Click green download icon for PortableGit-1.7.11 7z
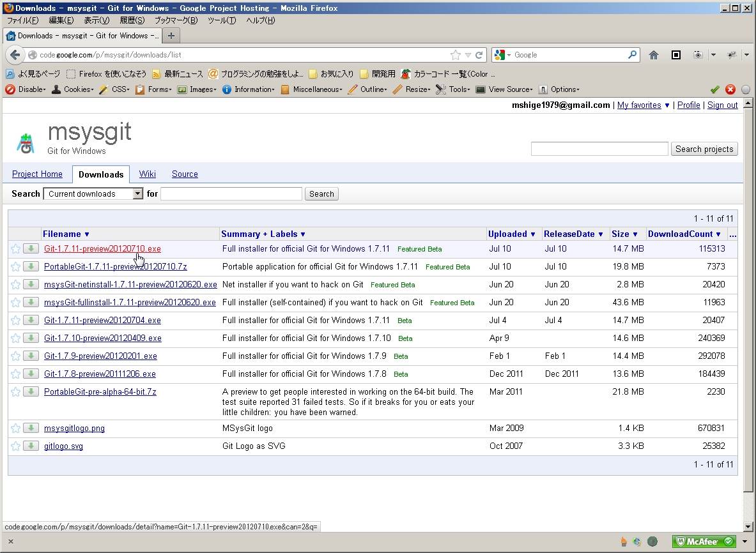Screen dimensions: 756x553 point(31,266)
